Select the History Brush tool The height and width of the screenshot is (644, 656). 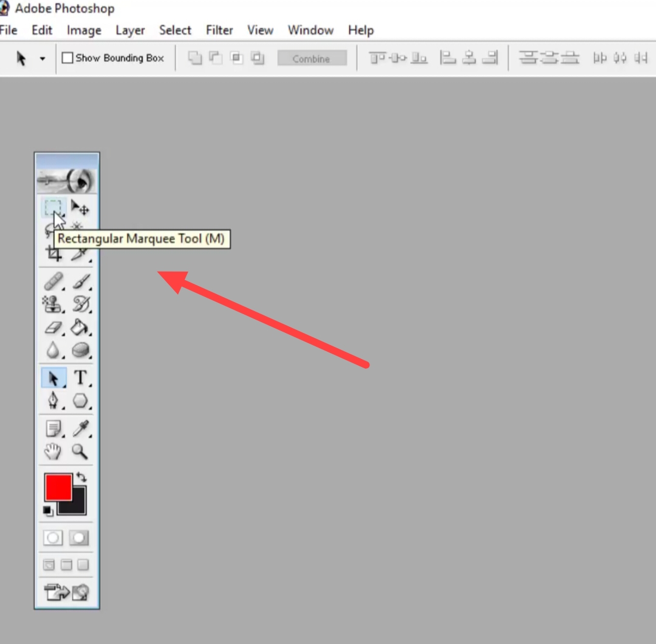[x=81, y=304]
